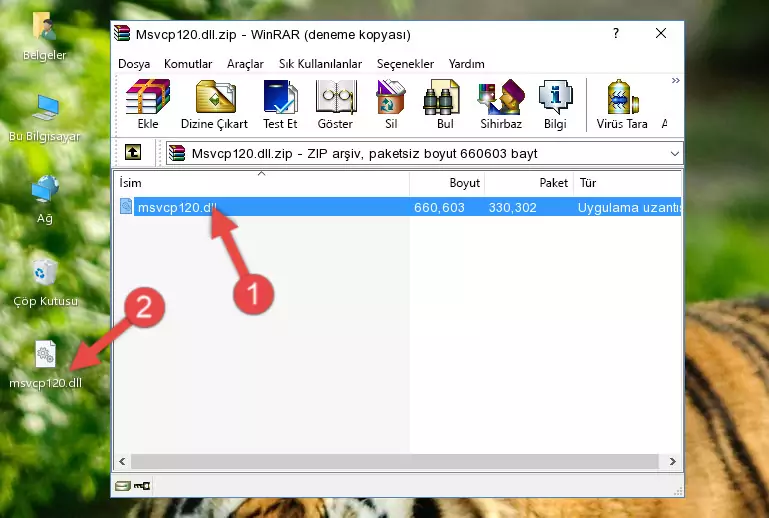
Task: Open the Seçenekler menu
Action: point(405,64)
